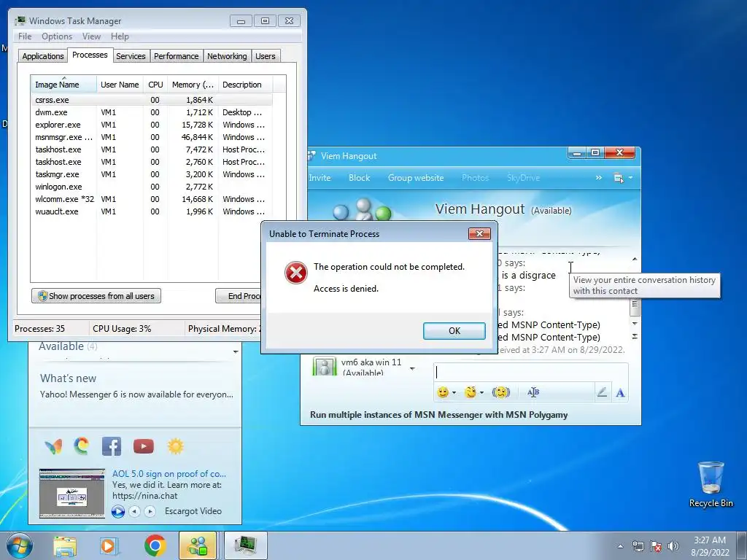Go to next Escargot video item
The height and width of the screenshot is (560, 747).
(150, 511)
